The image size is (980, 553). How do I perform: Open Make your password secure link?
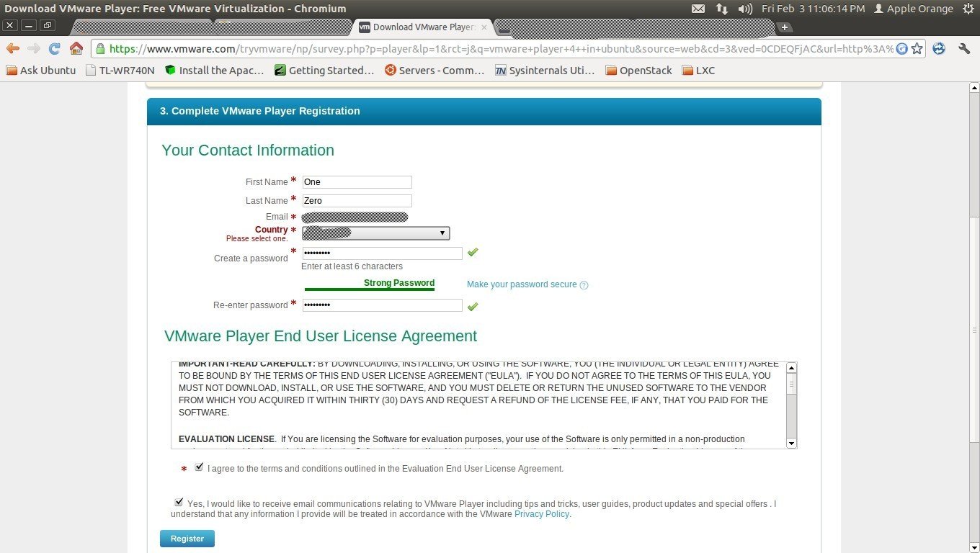point(522,284)
